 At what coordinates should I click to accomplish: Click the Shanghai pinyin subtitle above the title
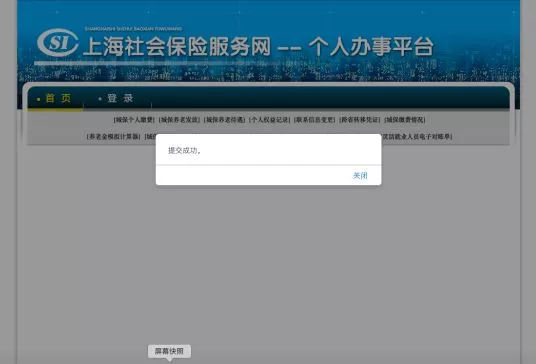(133, 29)
